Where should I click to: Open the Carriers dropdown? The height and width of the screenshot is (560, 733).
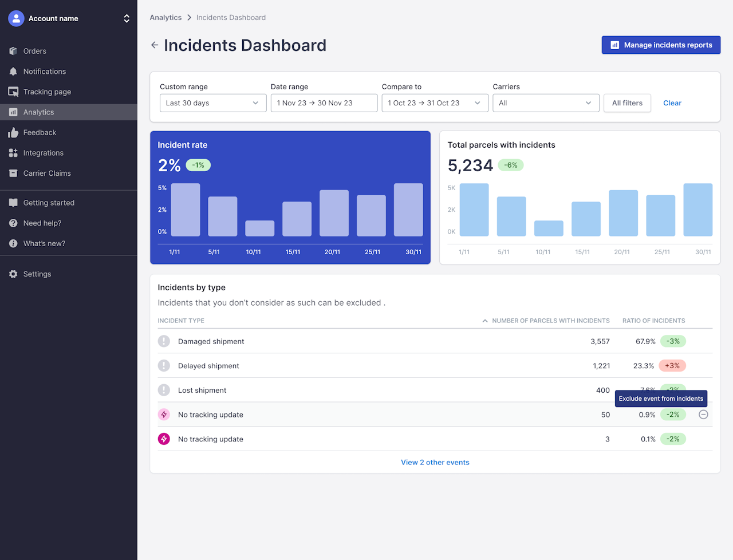tap(545, 103)
